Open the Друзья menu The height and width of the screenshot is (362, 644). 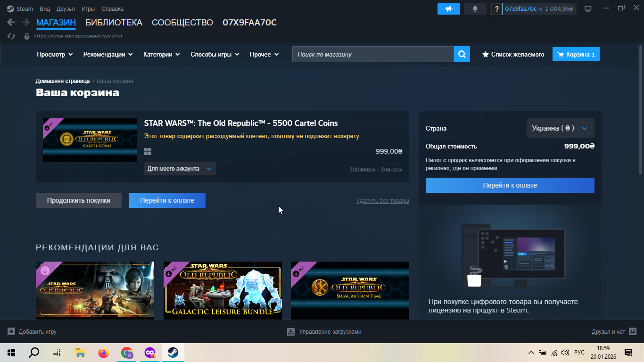(66, 9)
